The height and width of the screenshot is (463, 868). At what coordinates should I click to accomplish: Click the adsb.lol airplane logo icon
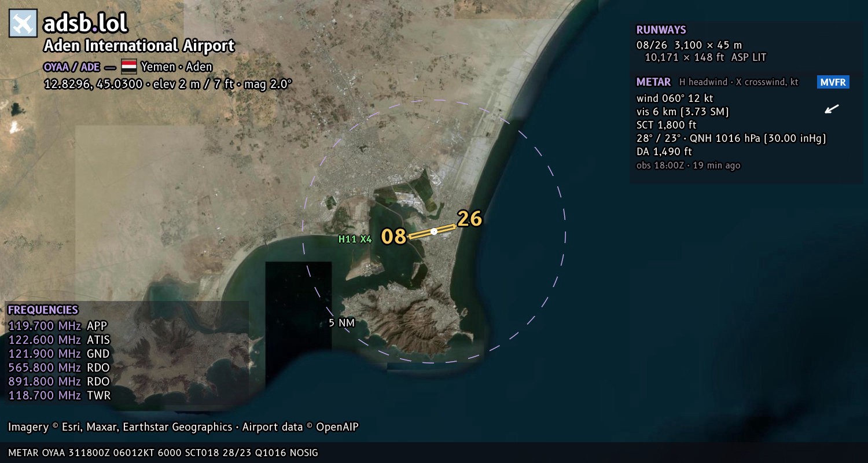pos(23,24)
